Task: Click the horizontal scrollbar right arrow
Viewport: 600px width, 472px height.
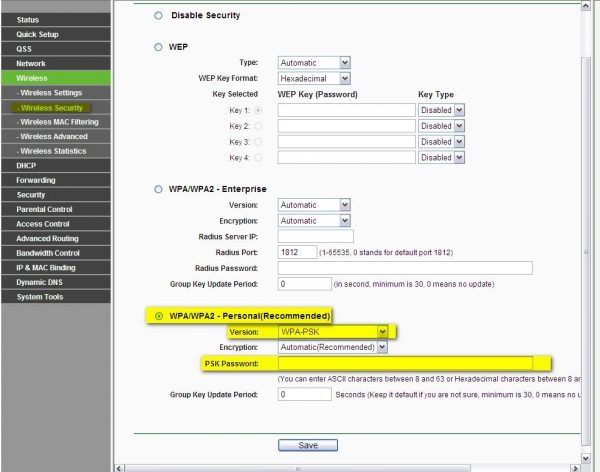Action: click(575, 469)
